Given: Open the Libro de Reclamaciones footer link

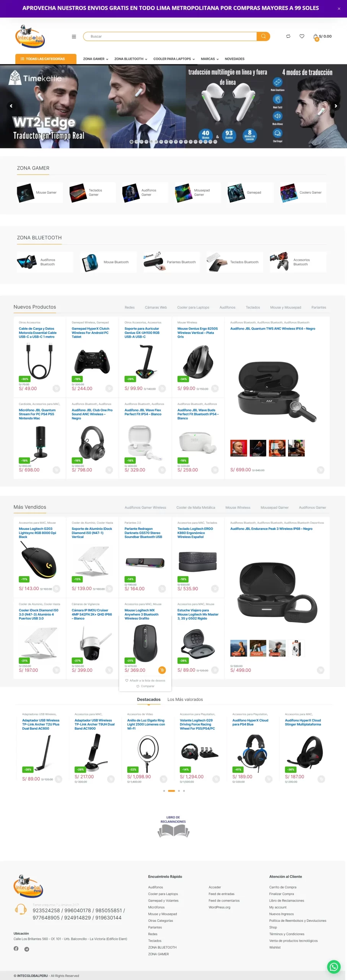Looking at the screenshot, I should point(287,900).
